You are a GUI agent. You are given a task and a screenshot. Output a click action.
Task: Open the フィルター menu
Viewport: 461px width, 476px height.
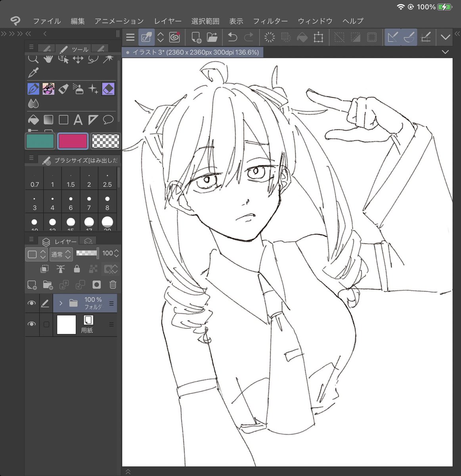click(x=270, y=21)
